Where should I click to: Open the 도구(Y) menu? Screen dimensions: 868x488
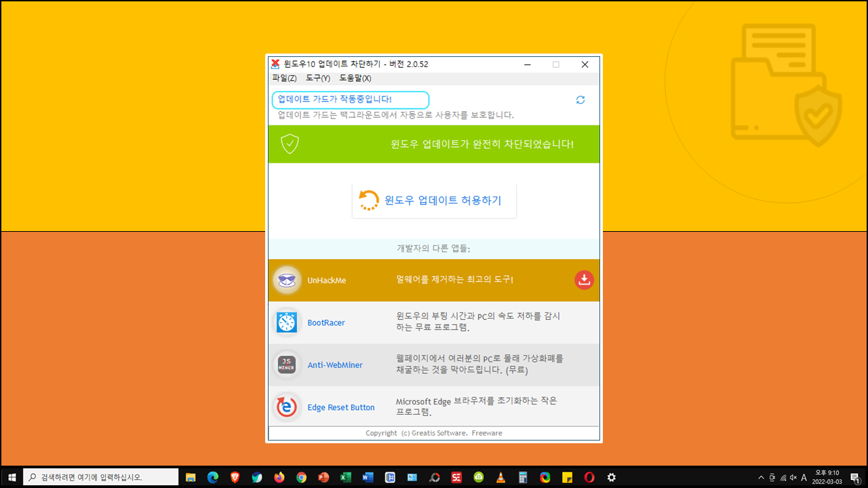coord(318,79)
